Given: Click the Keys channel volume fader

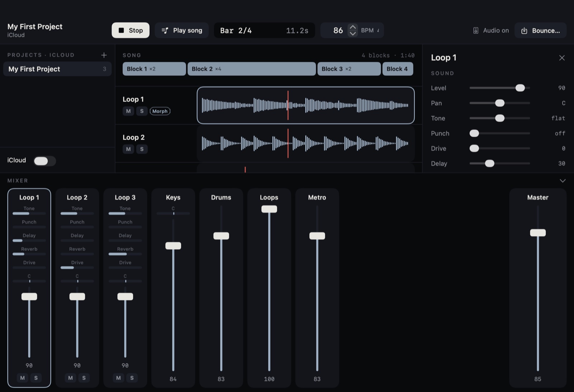Looking at the screenshot, I should 173,246.
